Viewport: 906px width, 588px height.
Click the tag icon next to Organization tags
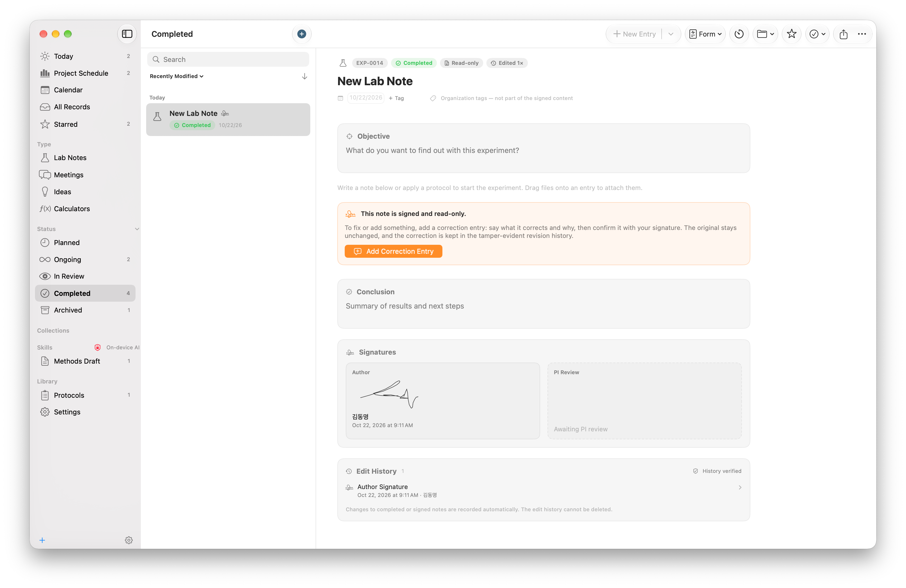pos(433,98)
